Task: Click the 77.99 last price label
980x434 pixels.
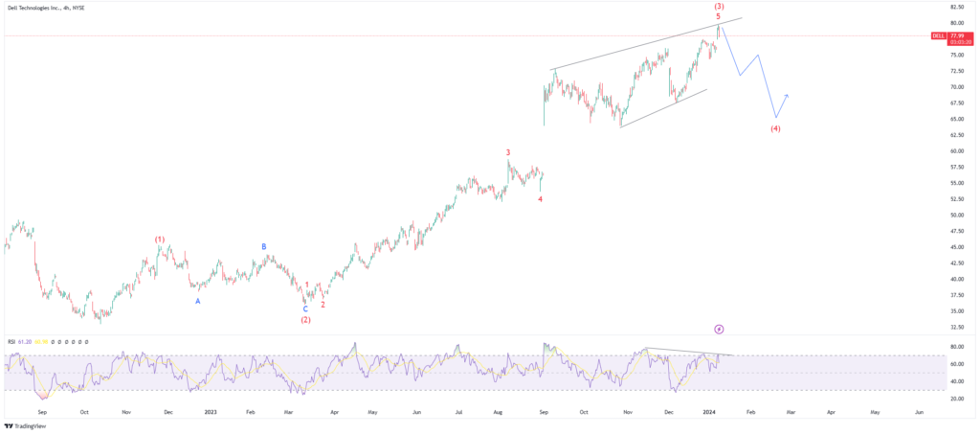Action: [x=955, y=36]
